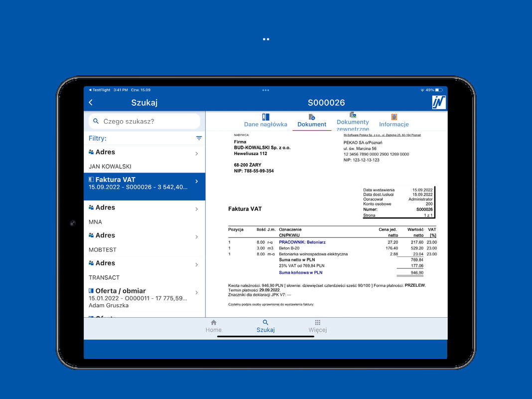Click the PRACOWNIK: Betoniarz item link
This screenshot has width=532, height=399.
(x=302, y=242)
